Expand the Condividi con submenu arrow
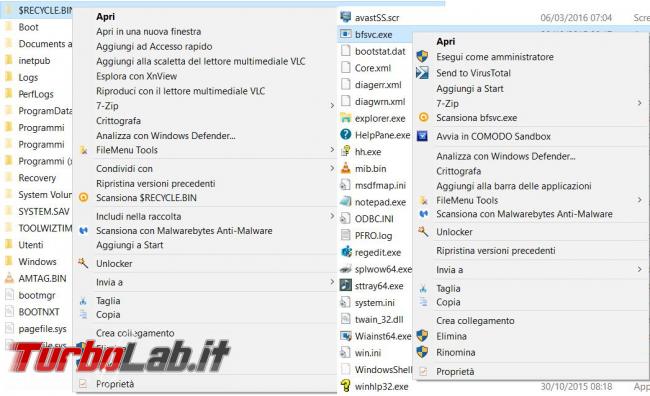Viewport: 650px width, 396px height. 332,168
